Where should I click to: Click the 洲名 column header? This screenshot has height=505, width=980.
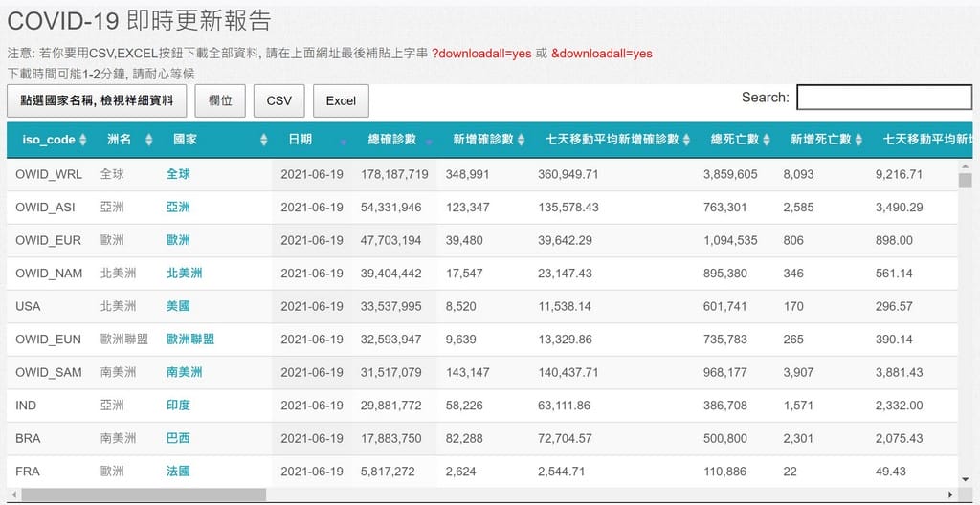coord(123,140)
